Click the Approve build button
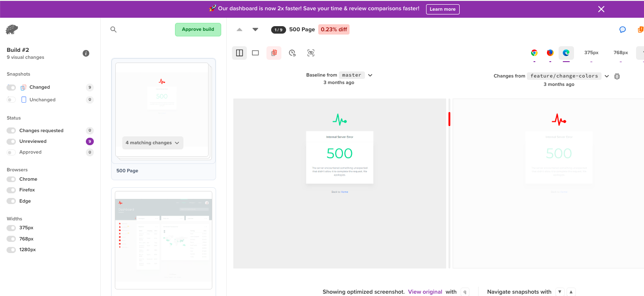The height and width of the screenshot is (296, 644). pyautogui.click(x=198, y=29)
